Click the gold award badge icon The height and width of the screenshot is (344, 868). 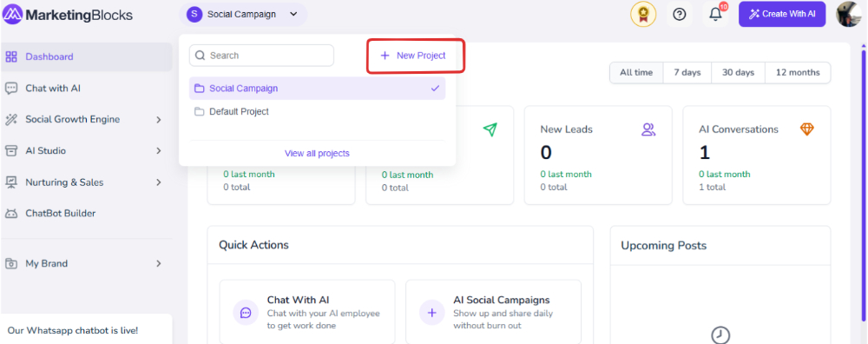click(x=643, y=15)
